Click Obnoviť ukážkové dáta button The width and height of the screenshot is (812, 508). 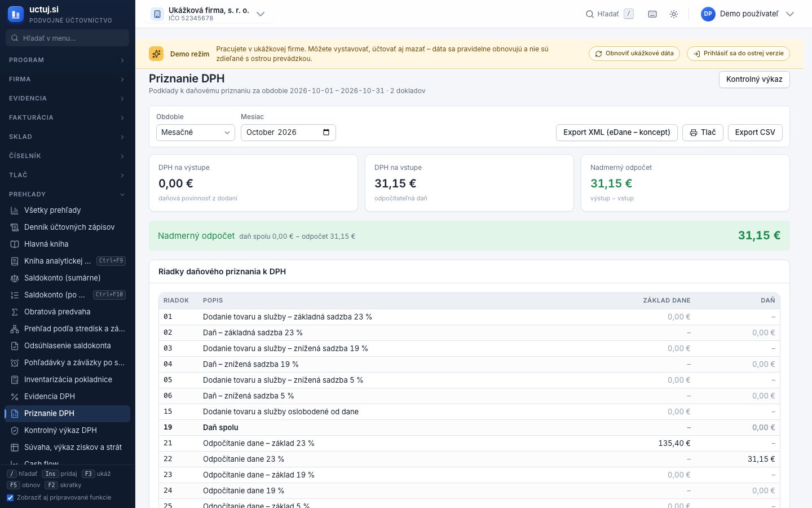(x=634, y=54)
